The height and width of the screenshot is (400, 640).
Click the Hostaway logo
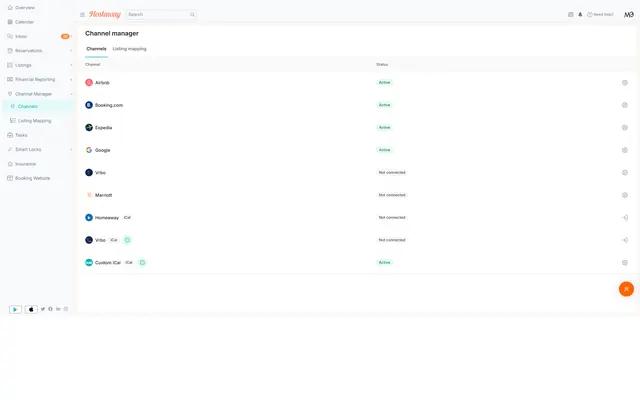[105, 14]
